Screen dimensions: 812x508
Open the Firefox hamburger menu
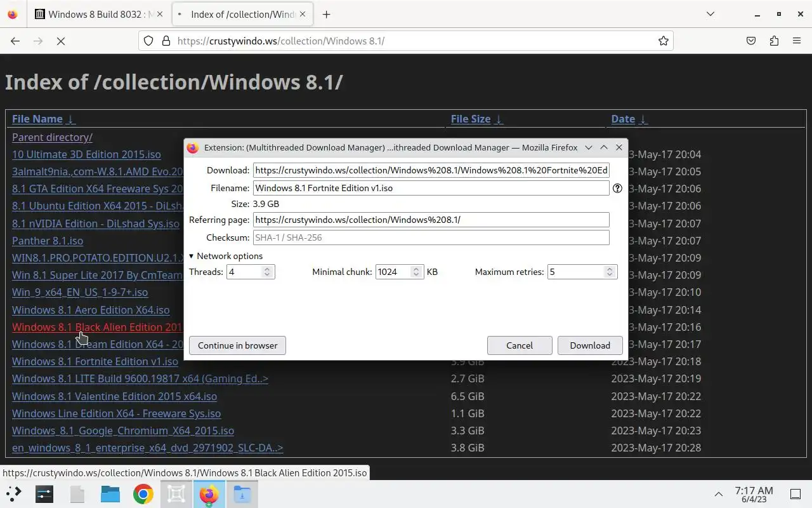[797, 41]
